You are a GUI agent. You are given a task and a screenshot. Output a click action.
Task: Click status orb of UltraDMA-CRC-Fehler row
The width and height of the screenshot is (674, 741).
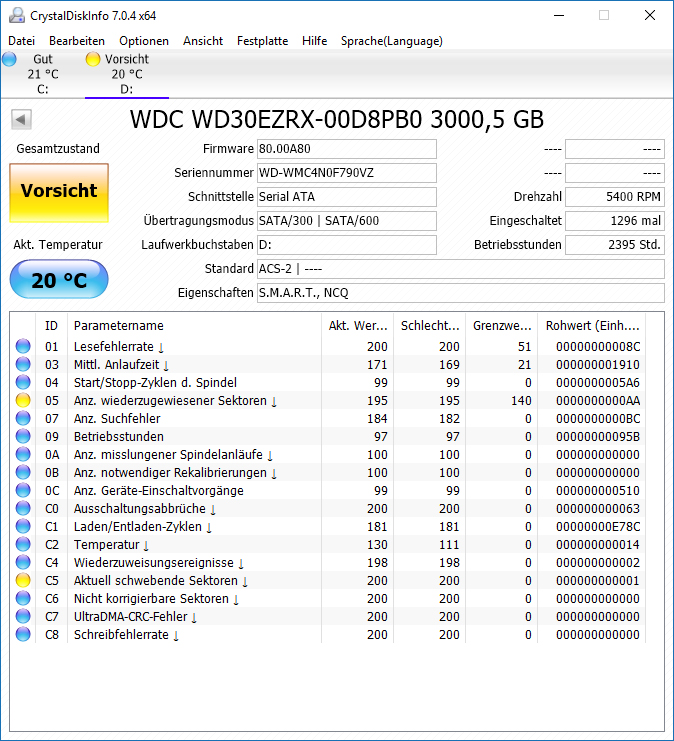tap(23, 616)
